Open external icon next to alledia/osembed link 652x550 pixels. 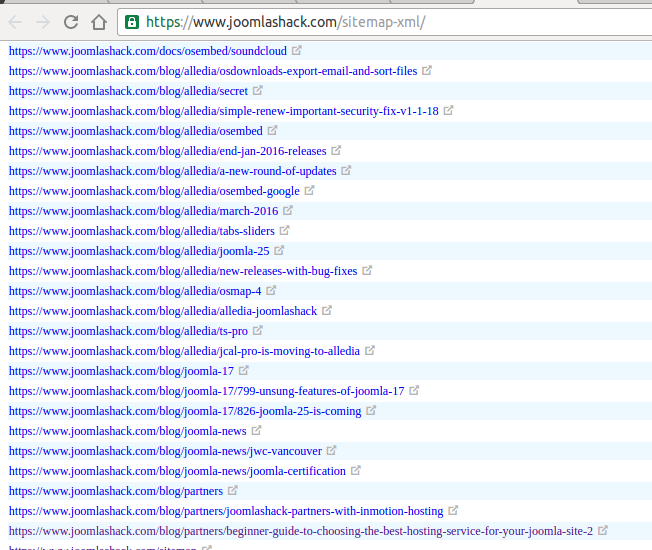272,130
